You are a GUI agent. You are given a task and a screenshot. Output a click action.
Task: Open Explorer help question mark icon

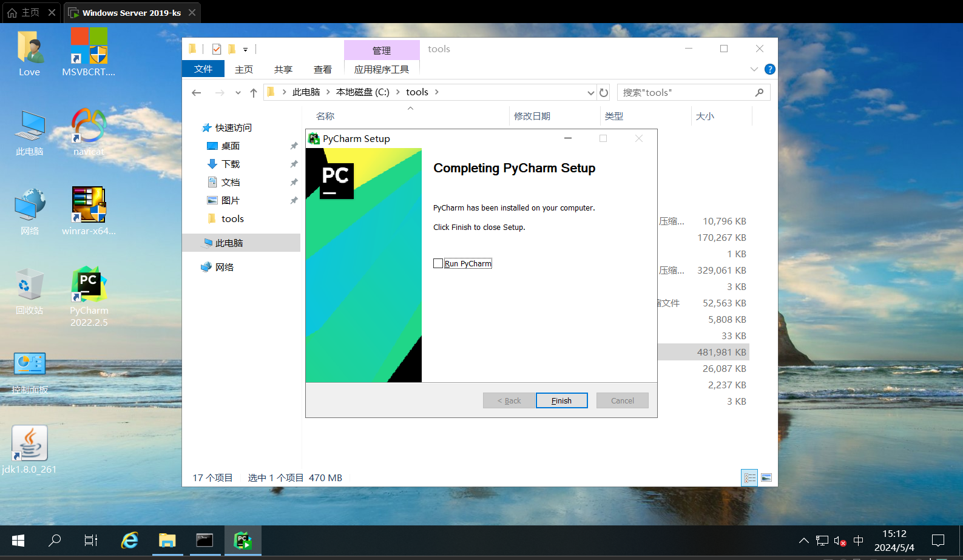769,69
